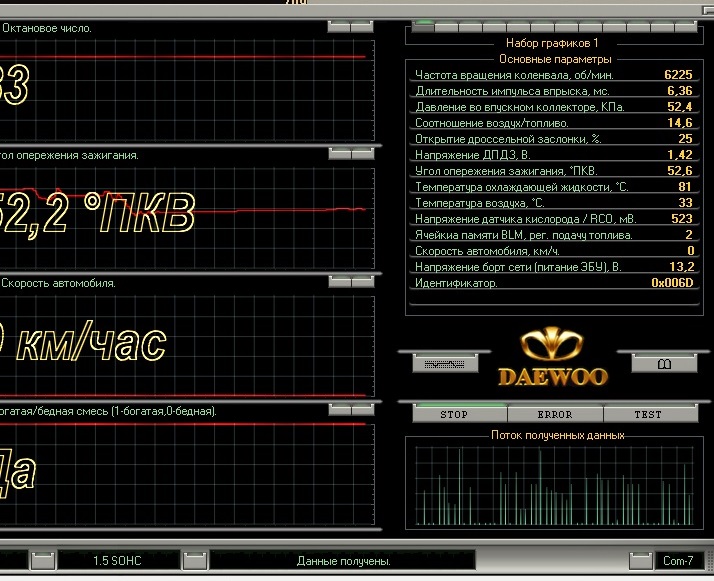
Task: Click left button on богатая/бедная смесь graph
Action: point(340,410)
